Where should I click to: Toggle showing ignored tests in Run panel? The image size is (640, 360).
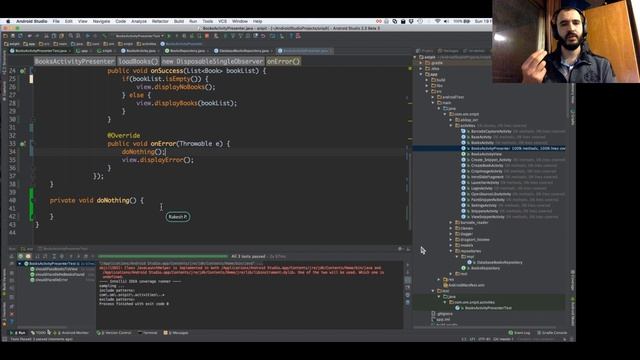coord(28,256)
